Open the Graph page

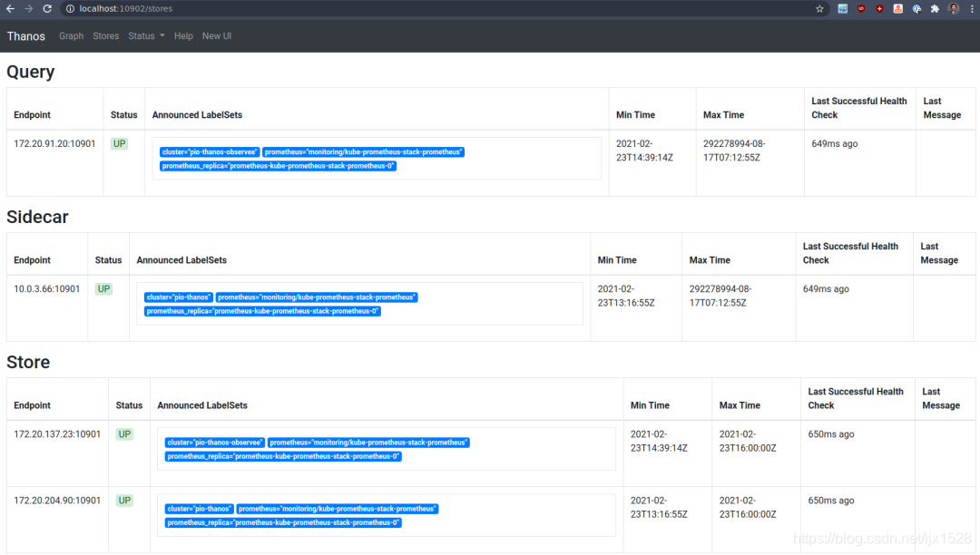point(72,36)
